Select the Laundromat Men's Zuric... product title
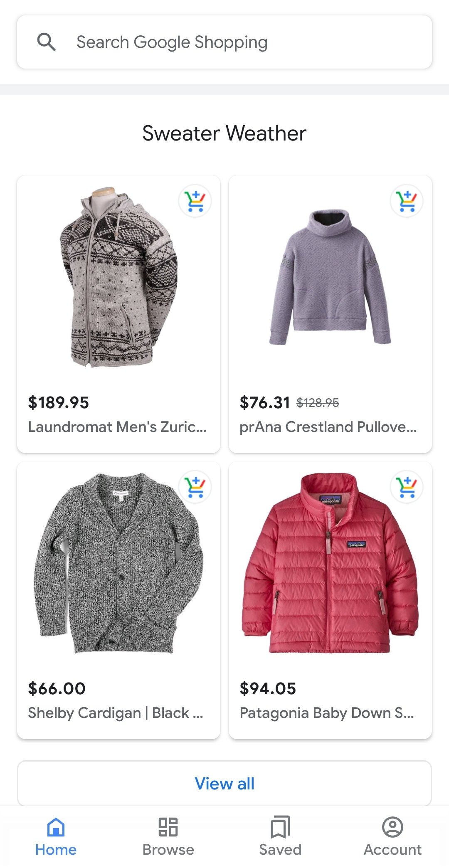 pyautogui.click(x=117, y=427)
